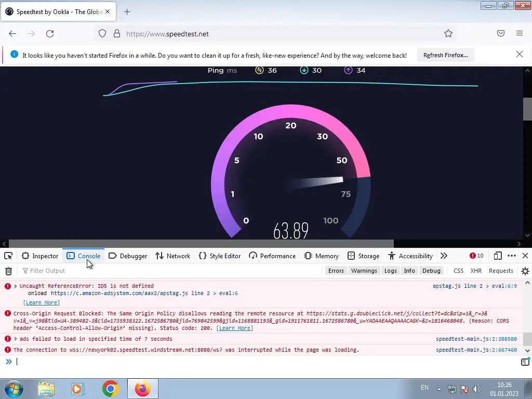Click the upload latency icon
The height and width of the screenshot is (399, 532).
click(x=348, y=70)
